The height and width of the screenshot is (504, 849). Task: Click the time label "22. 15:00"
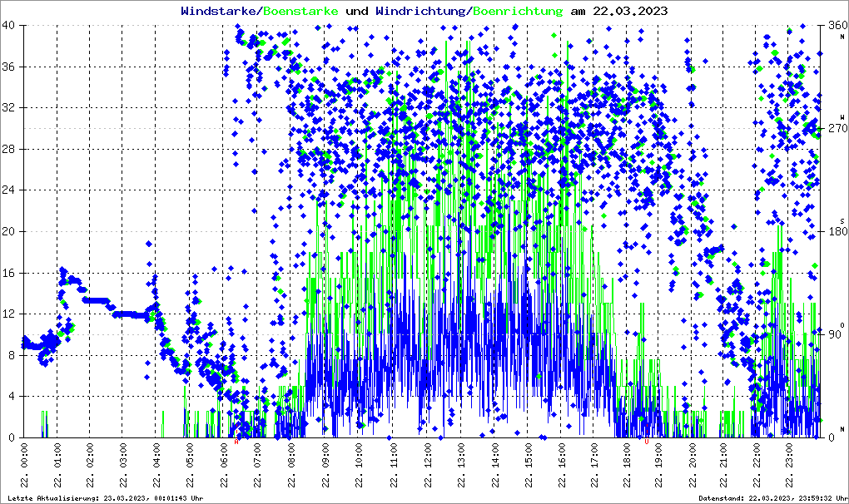pos(529,466)
